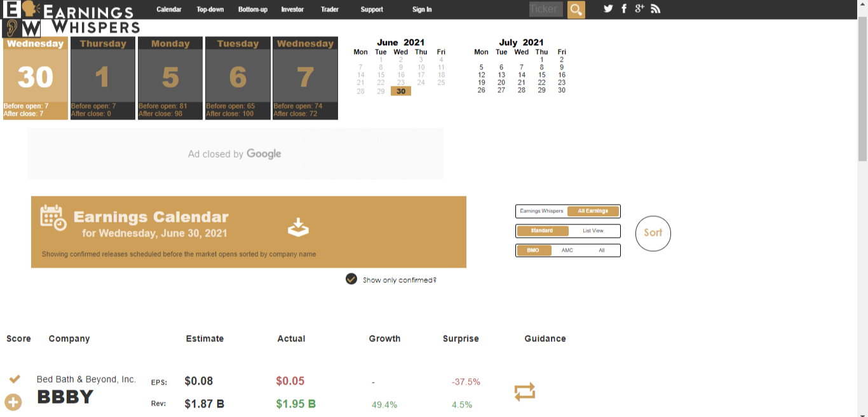Click the Estimate column header
Viewport: 868px width, 417px height.
tap(205, 339)
